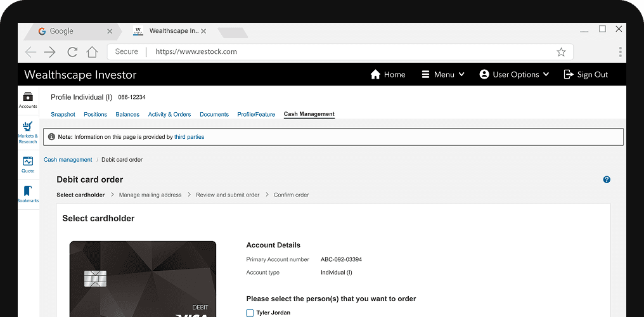
Task: Click the Confirm order step
Action: coord(291,195)
